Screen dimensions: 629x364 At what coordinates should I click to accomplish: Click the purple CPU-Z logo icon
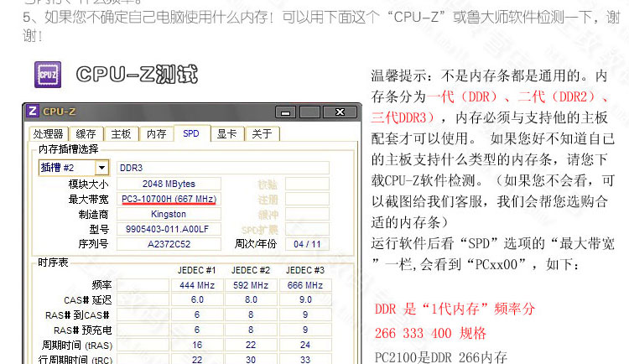coord(48,75)
